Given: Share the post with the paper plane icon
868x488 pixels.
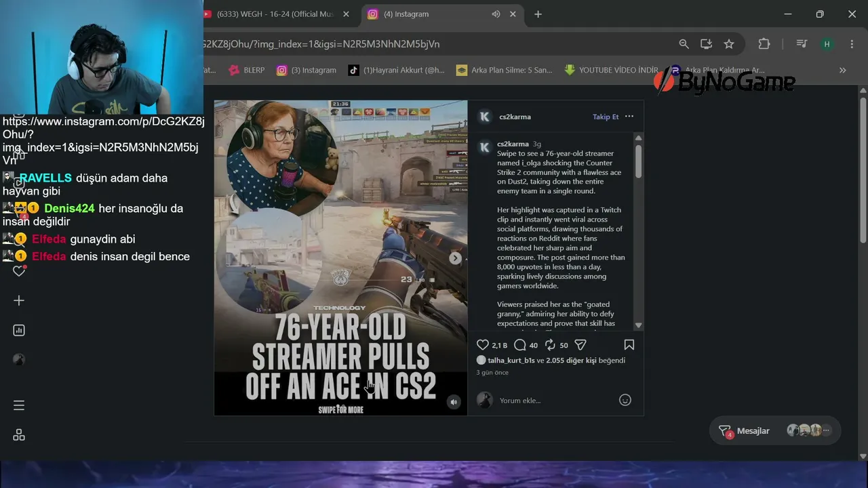Looking at the screenshot, I should tap(580, 345).
